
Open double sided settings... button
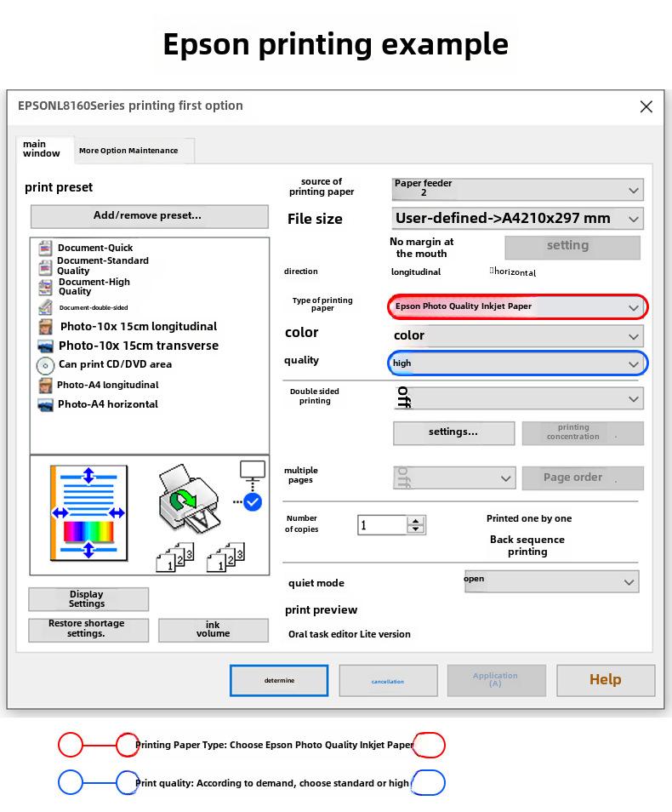[454, 433]
